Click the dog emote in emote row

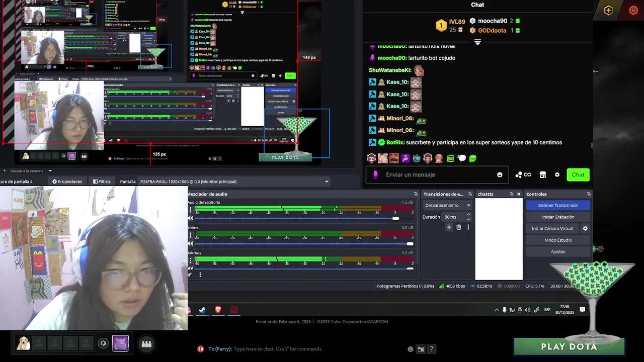coord(439,158)
